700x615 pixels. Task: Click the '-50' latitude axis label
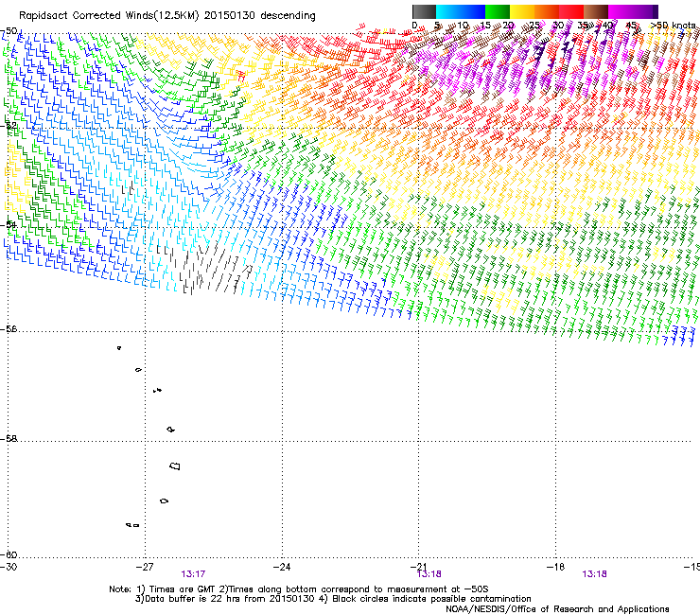(x=9, y=31)
